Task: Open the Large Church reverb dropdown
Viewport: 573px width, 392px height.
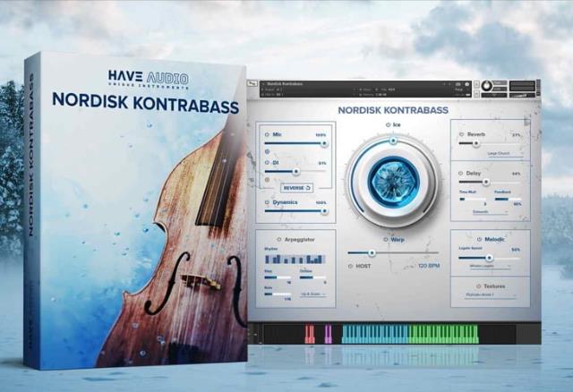Action: 506,154
